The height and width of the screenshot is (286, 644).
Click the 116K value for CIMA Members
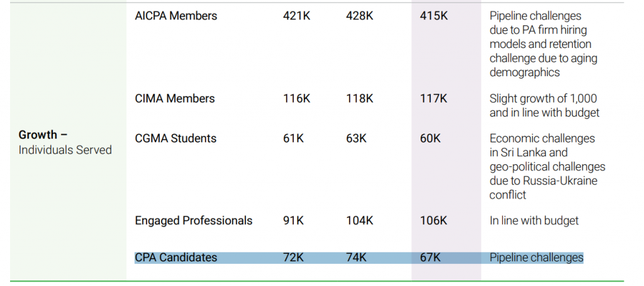click(x=297, y=99)
